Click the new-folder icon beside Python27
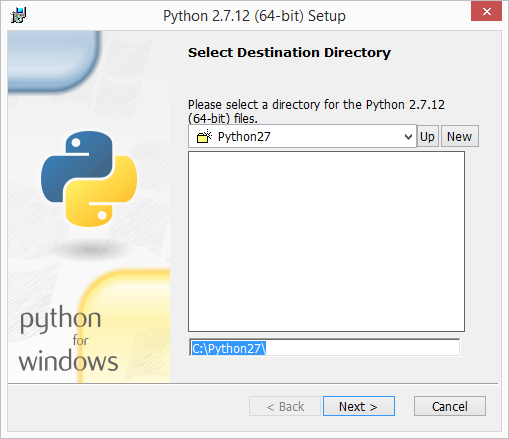The height and width of the screenshot is (439, 509). coord(204,136)
